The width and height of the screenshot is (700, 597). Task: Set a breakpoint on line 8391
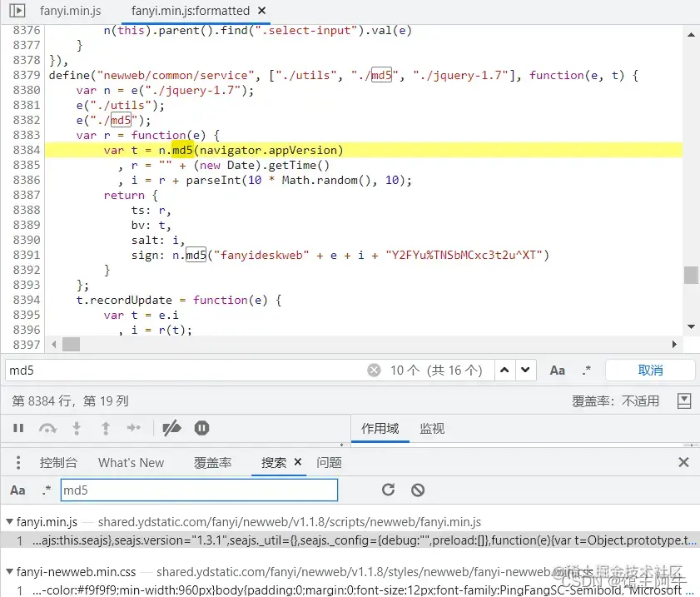click(x=27, y=255)
